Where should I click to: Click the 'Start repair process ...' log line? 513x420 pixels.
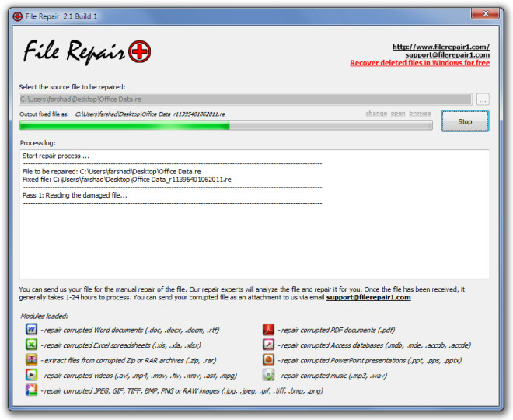(56, 156)
